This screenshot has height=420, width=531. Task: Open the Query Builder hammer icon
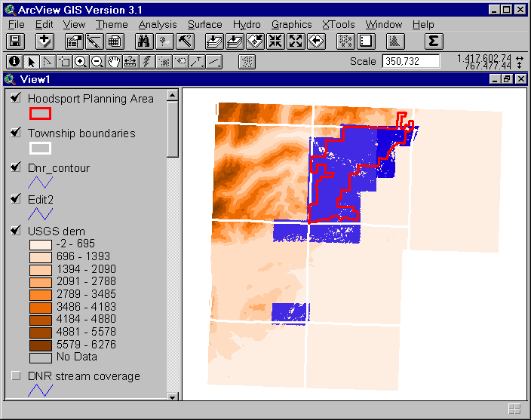click(185, 41)
